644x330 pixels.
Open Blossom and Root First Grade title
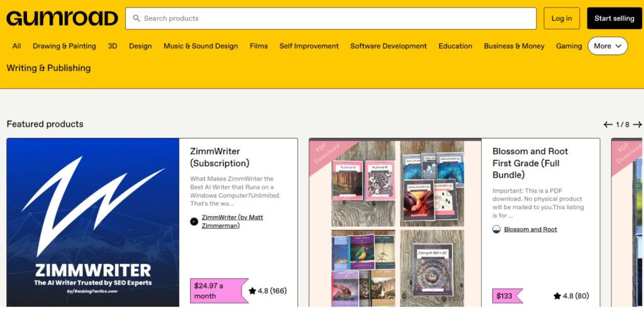530,163
